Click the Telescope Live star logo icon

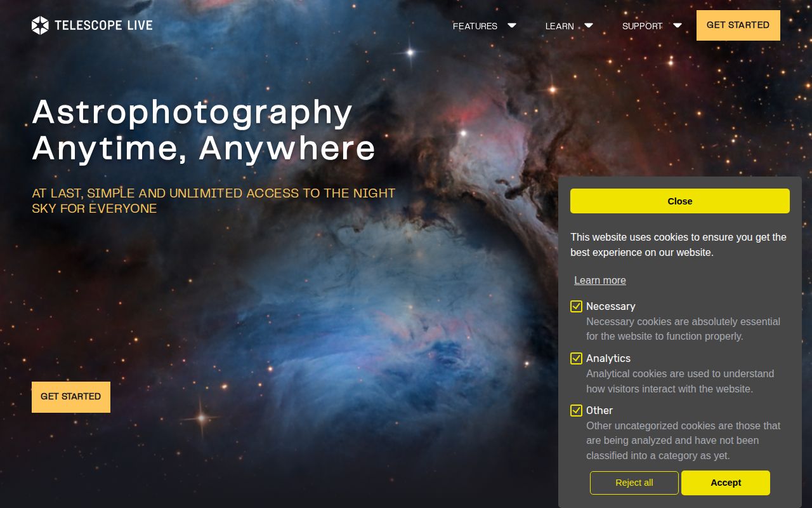40,25
